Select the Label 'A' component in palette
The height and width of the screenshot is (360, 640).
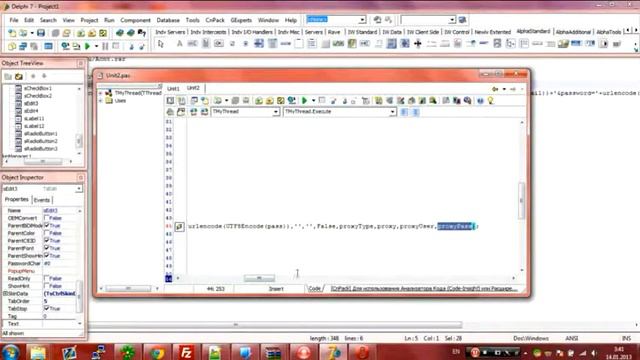179,44
